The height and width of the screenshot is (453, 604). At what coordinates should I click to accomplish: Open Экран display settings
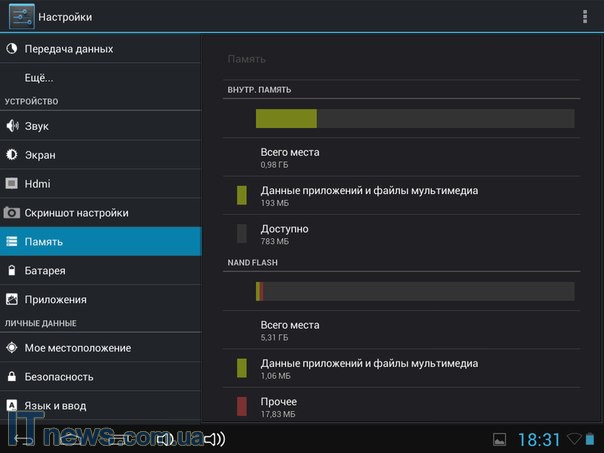[x=100, y=155]
